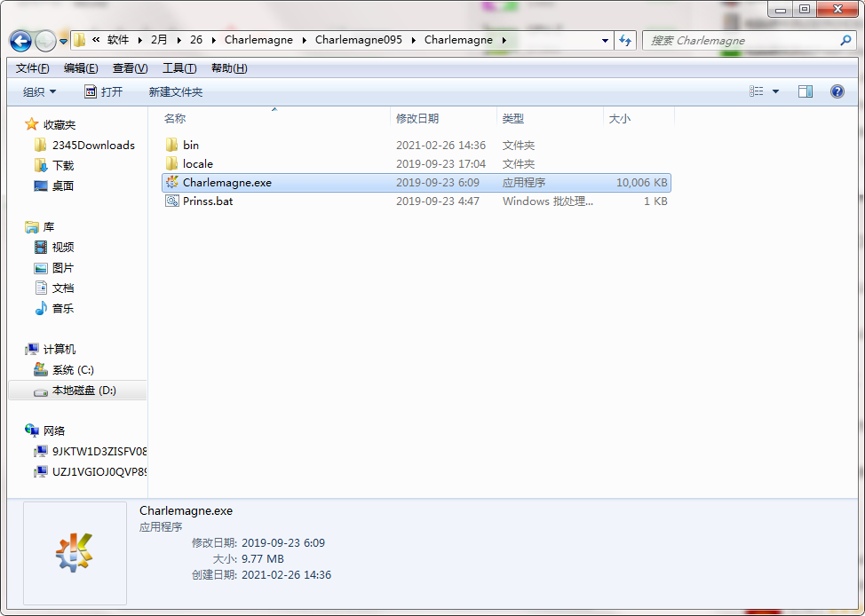Open the 编辑(E) menu
Screen dimensions: 865x616
click(x=81, y=68)
